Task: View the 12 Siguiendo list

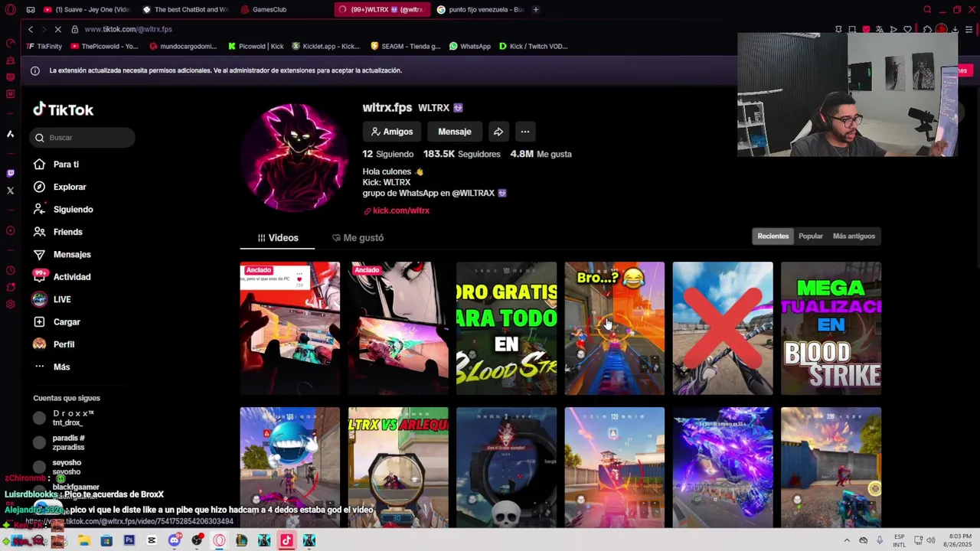Action: click(388, 154)
